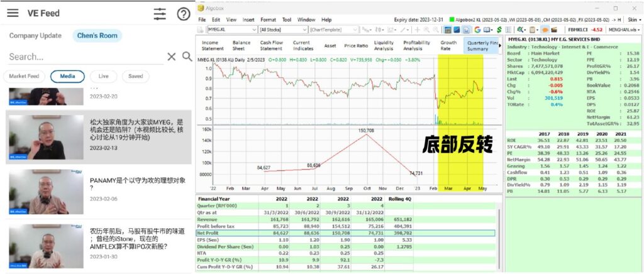
Task: Click the zoom out magnifier icon
Action: click(x=435, y=30)
